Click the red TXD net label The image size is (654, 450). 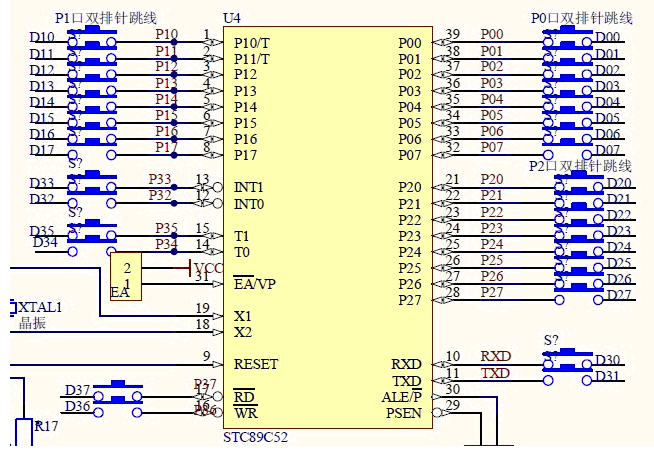pos(495,373)
